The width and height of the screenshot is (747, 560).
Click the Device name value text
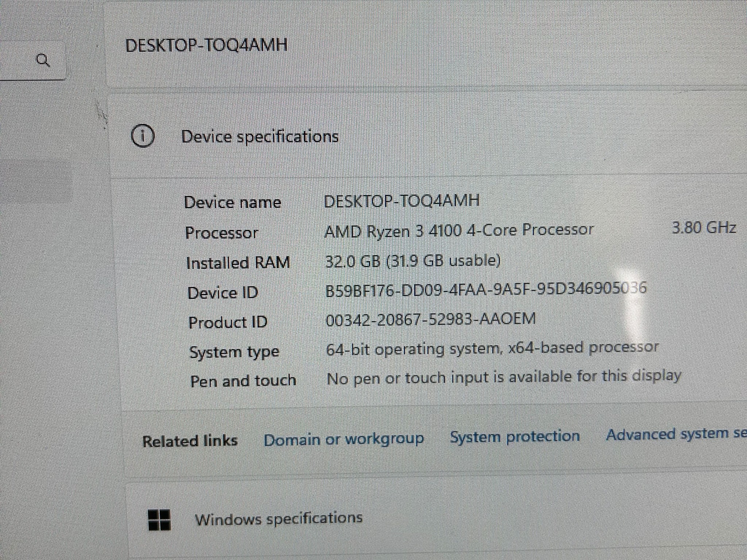point(402,201)
